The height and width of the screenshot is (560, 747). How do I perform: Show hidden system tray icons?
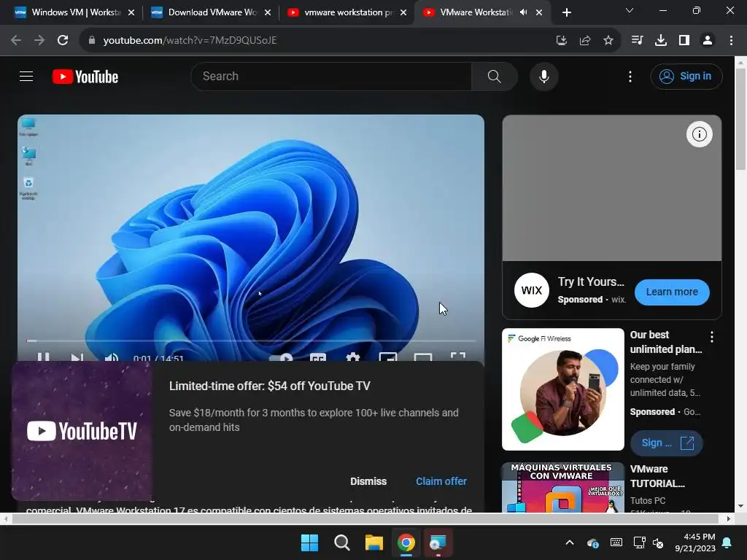tap(569, 542)
